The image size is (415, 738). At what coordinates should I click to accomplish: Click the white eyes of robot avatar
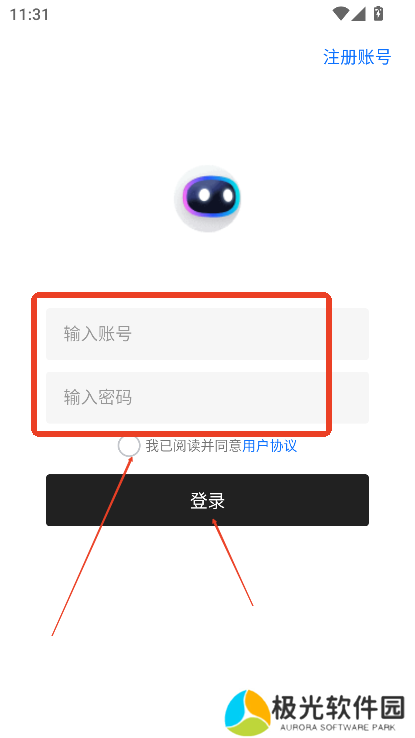[x=215, y=194]
